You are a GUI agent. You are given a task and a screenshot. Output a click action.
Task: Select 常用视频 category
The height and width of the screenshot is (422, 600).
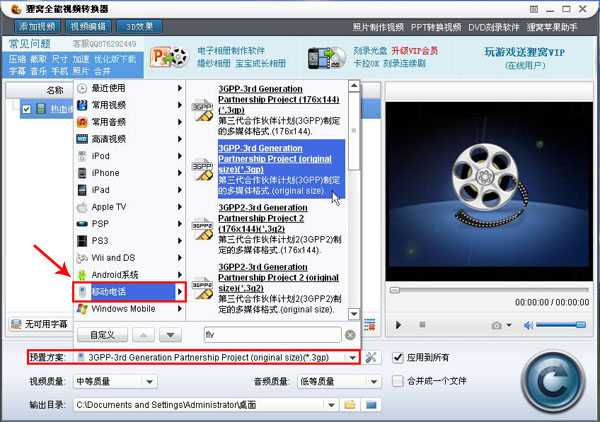pos(130,105)
